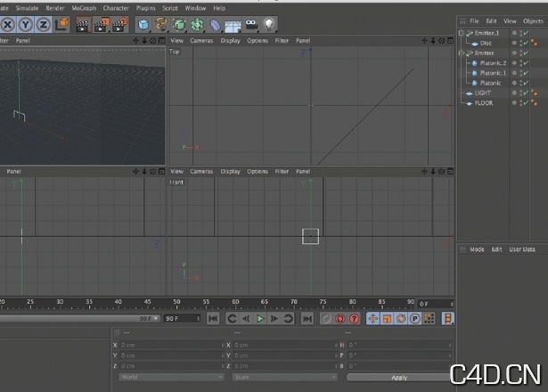Select the FLOOR object
Screen dimensions: 548x392
(484, 103)
